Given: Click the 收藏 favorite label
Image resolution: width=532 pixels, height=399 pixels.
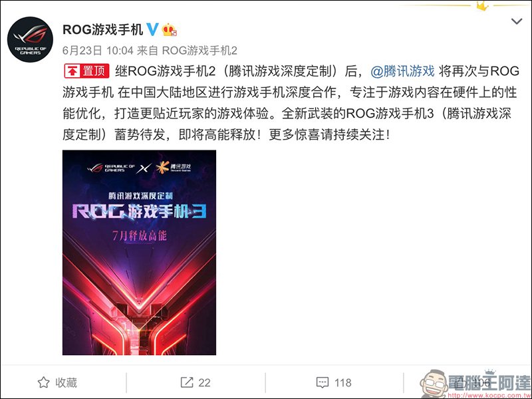Looking at the screenshot, I should [66, 383].
